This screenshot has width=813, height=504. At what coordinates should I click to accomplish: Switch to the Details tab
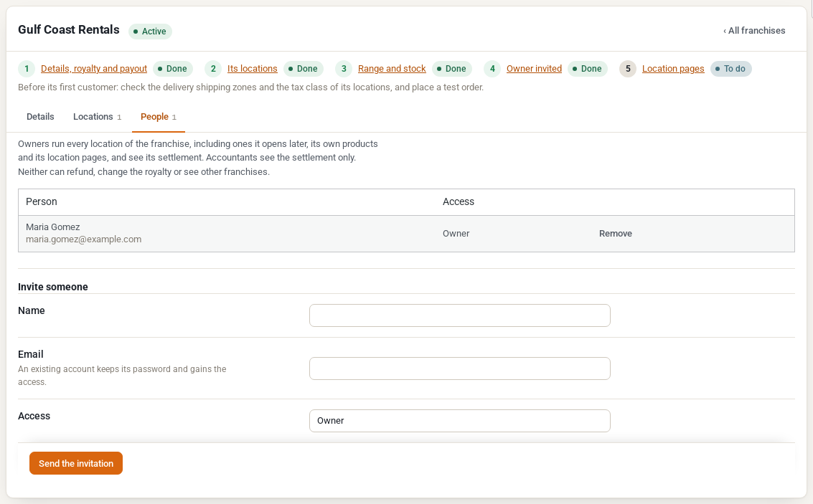[x=40, y=117]
